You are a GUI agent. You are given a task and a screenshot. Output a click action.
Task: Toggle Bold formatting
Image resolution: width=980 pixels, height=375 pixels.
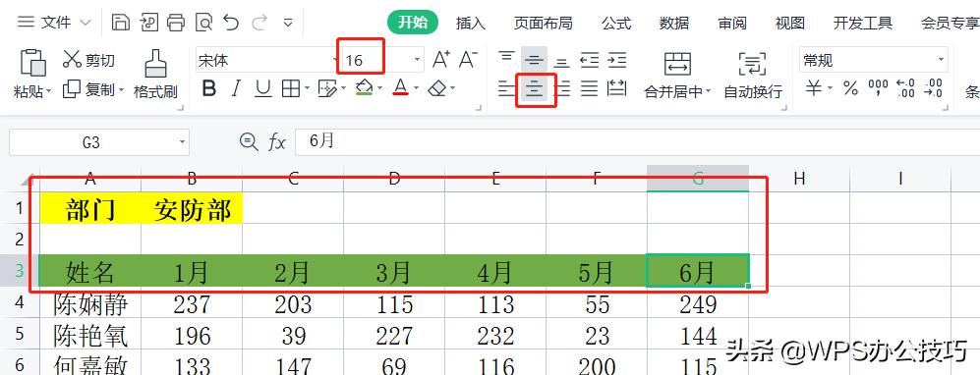209,88
